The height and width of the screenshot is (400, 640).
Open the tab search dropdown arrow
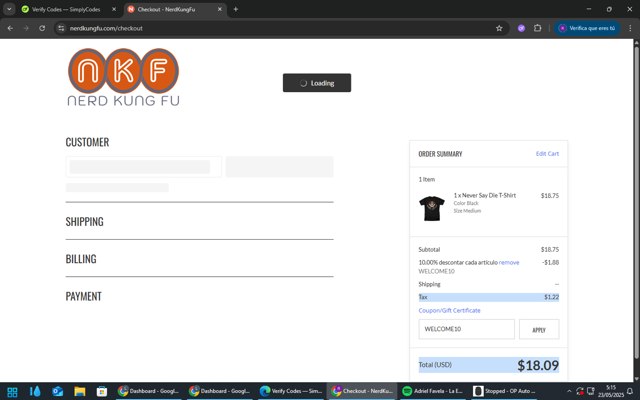click(x=9, y=9)
